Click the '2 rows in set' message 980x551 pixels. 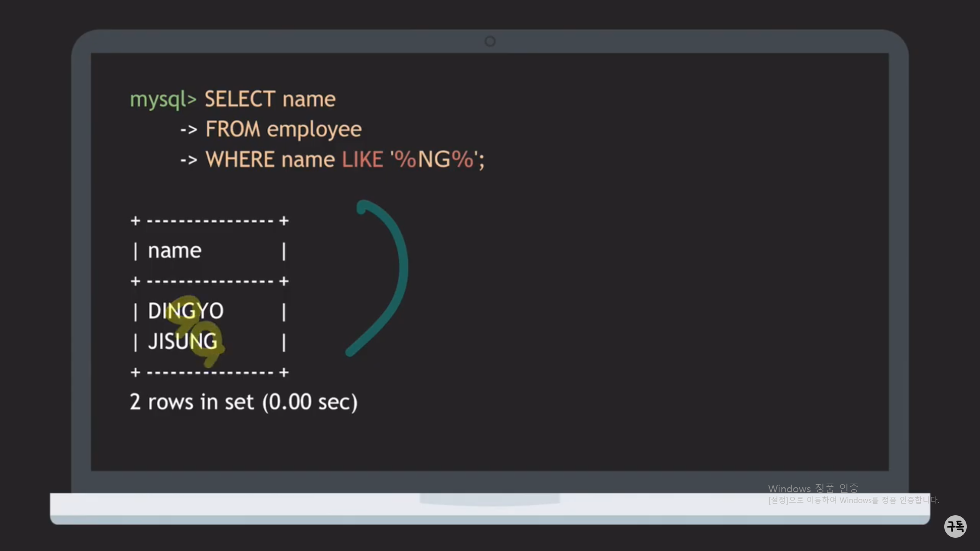pyautogui.click(x=243, y=402)
